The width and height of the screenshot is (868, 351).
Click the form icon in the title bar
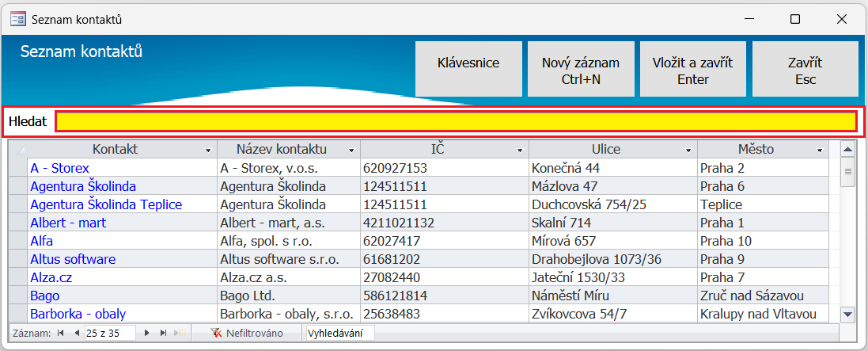[18, 19]
